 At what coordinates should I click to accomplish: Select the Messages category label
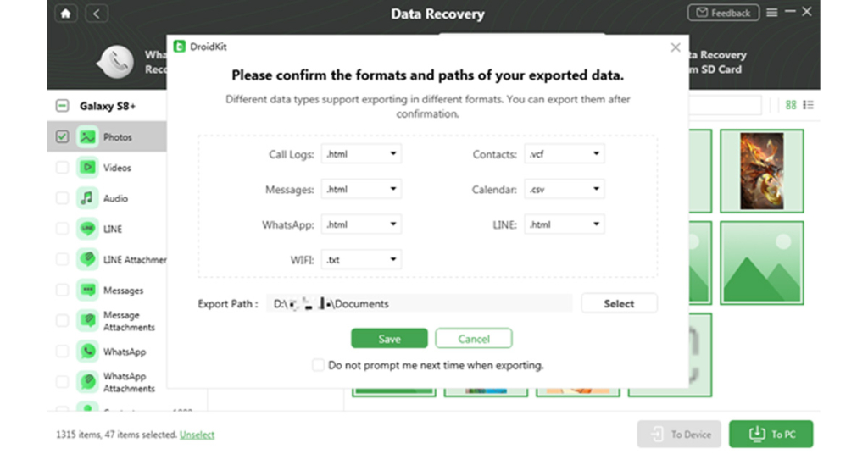(124, 291)
